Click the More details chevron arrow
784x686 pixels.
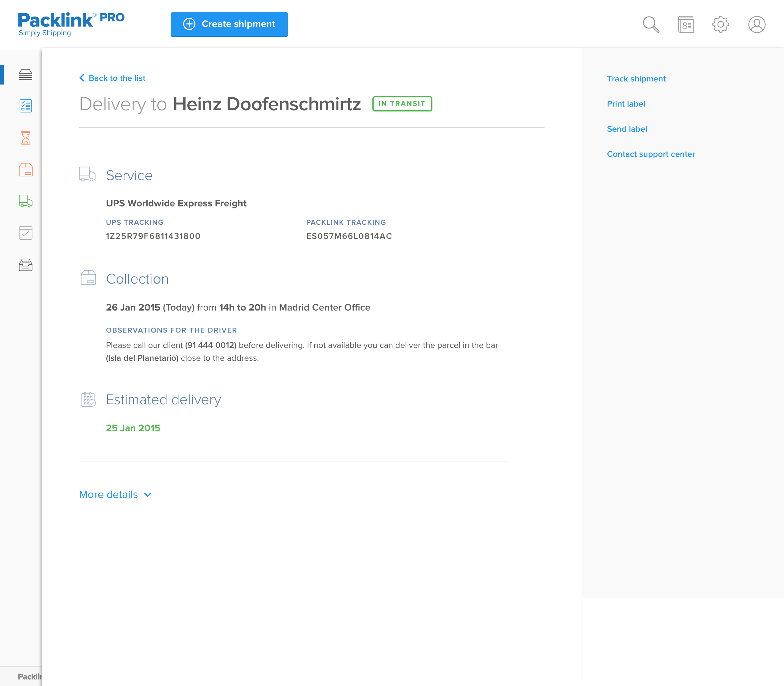pyautogui.click(x=148, y=495)
